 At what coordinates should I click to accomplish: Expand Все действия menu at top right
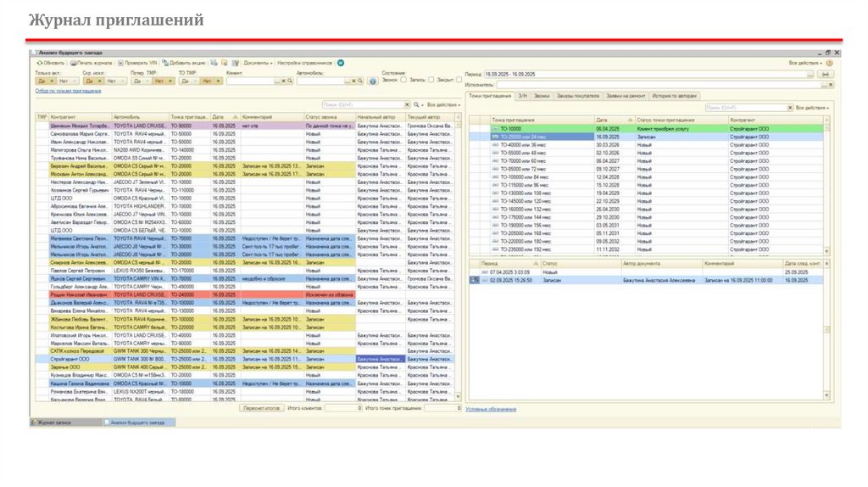tap(805, 63)
